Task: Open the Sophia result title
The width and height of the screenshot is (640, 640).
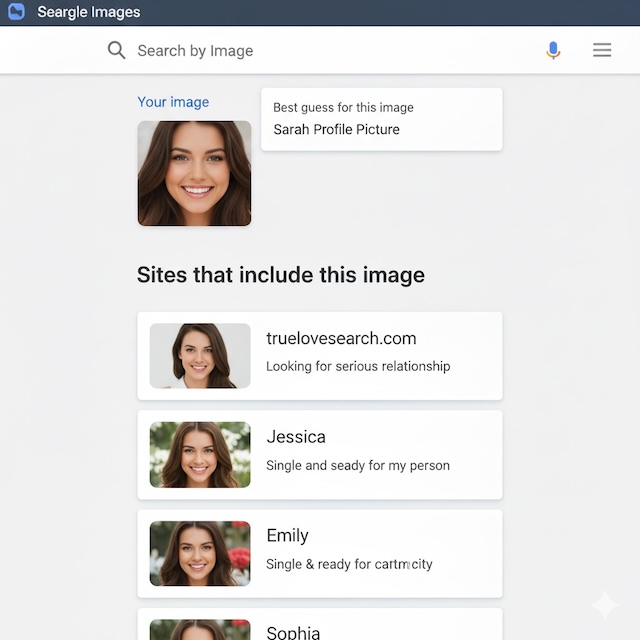Action: coord(293,632)
